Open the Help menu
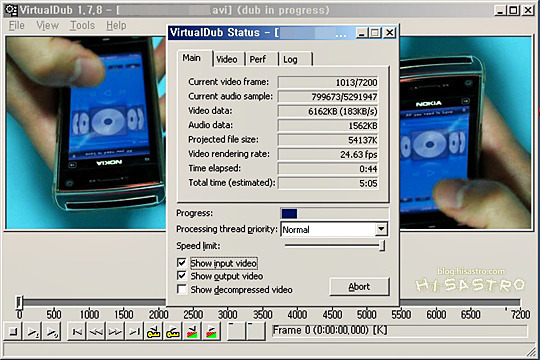Screen dimensions: 540x360 click(116, 25)
